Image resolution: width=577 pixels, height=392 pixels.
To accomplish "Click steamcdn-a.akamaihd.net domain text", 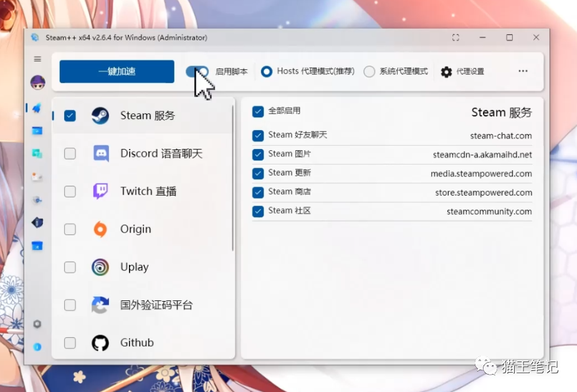I will (482, 155).
